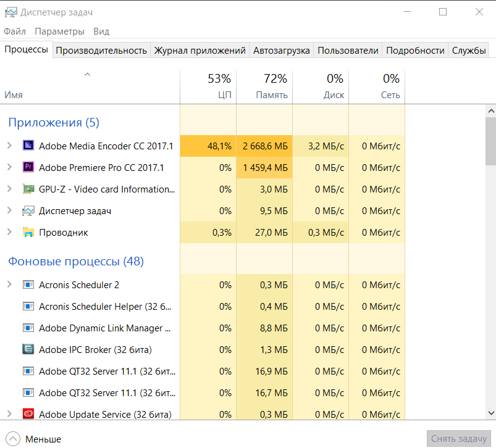496x448 pixels.
Task: Click the Фоновые процессы (48) group header
Action: click(76, 261)
